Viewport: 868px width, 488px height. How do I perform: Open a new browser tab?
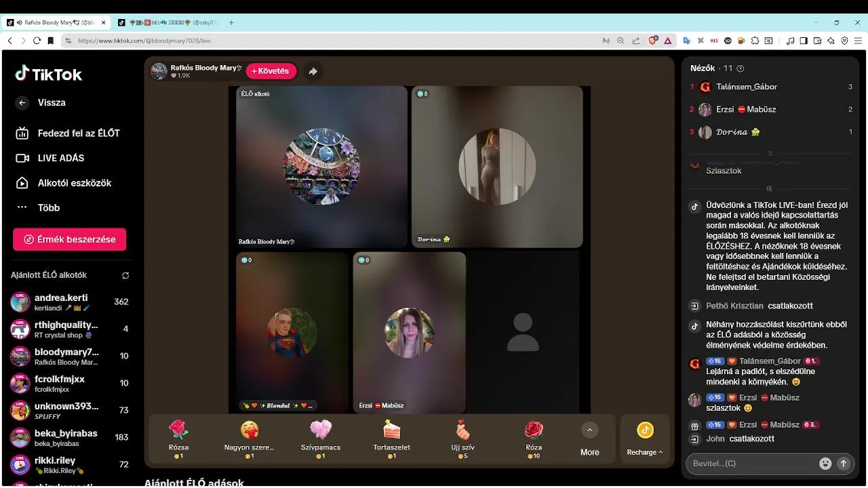tap(231, 22)
